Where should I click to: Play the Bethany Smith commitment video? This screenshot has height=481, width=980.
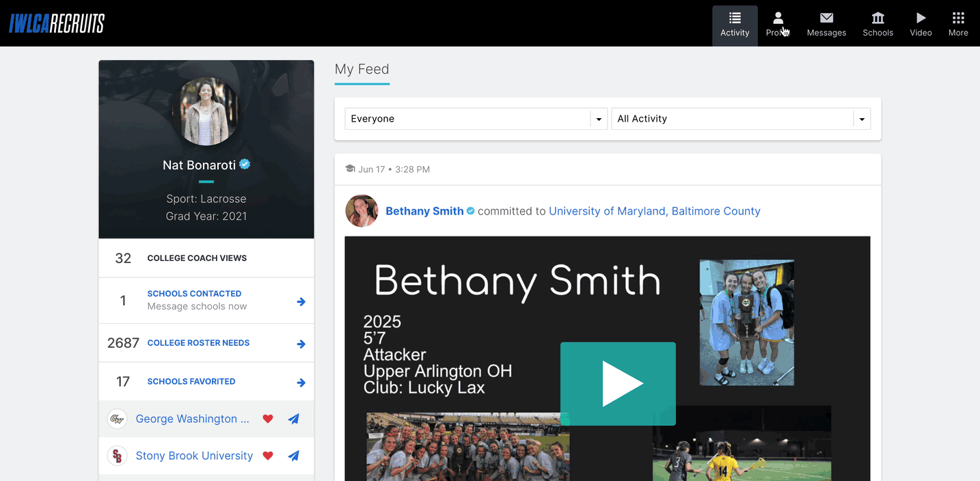(618, 384)
